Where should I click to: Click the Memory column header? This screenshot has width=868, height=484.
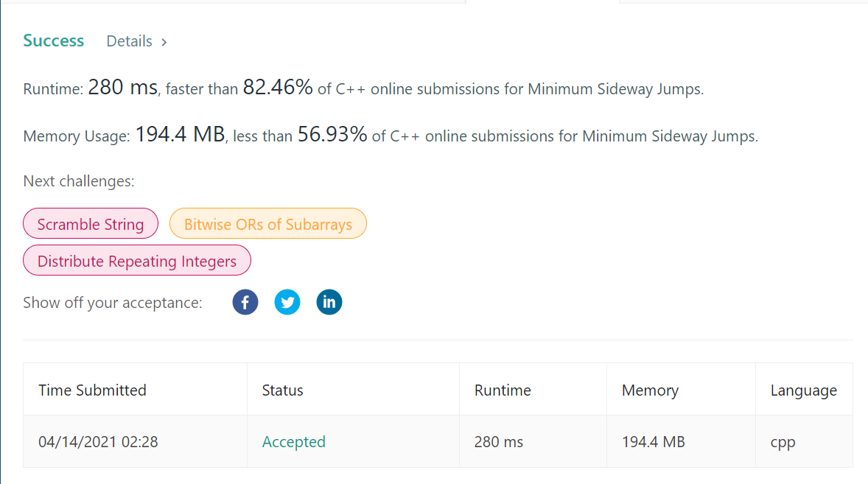point(650,389)
